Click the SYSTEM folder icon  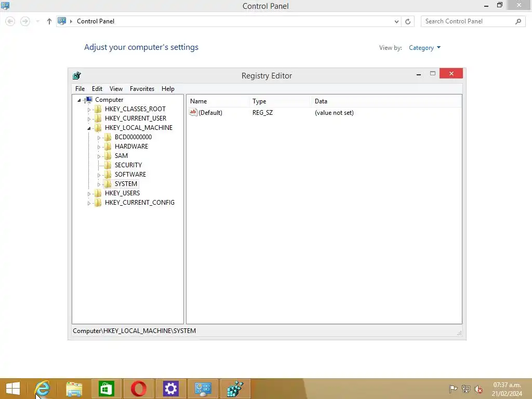108,183
